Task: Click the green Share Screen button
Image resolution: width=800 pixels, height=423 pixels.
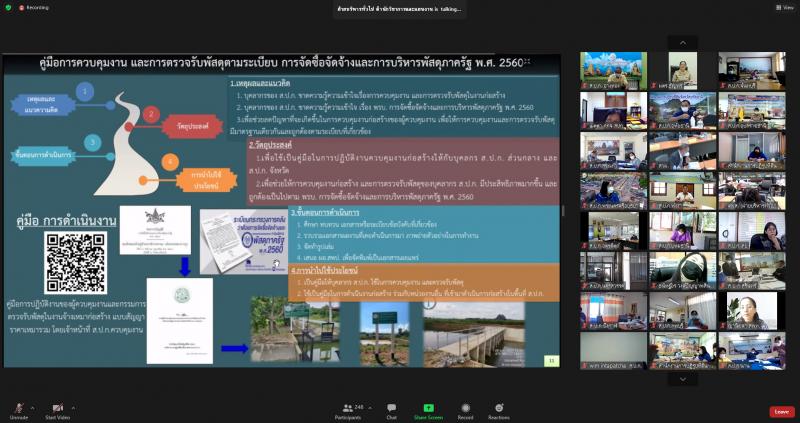Action: [429, 411]
